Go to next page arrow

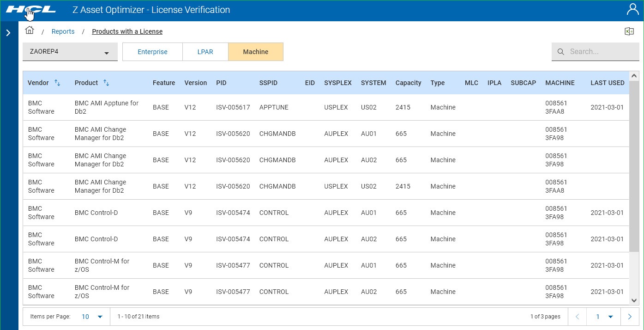[630, 317]
